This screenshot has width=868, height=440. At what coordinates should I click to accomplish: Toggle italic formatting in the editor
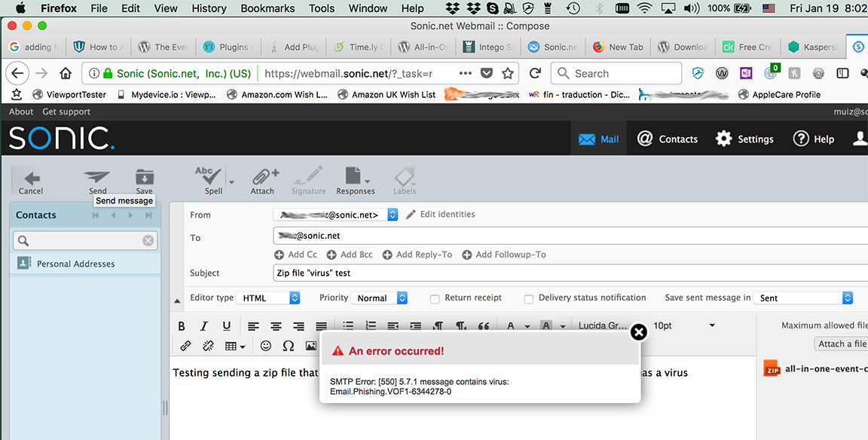[204, 326]
